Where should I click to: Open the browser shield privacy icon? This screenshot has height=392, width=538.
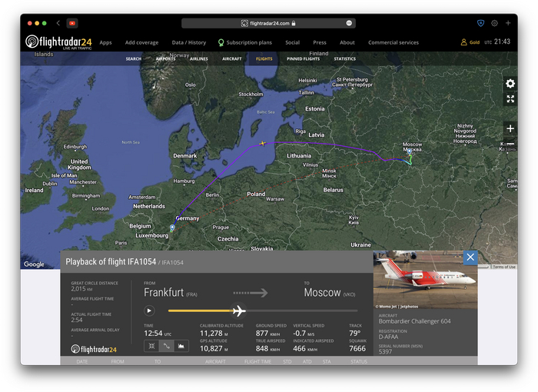pyautogui.click(x=480, y=23)
